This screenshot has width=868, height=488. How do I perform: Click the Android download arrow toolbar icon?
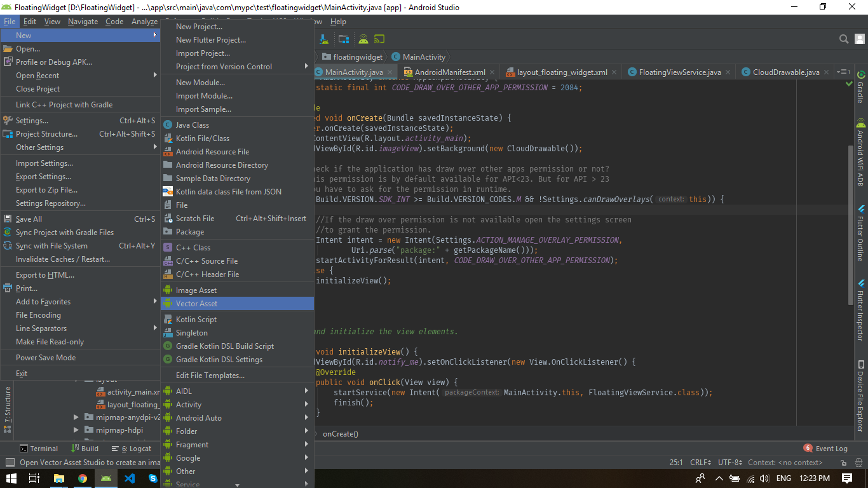pyautogui.click(x=324, y=39)
